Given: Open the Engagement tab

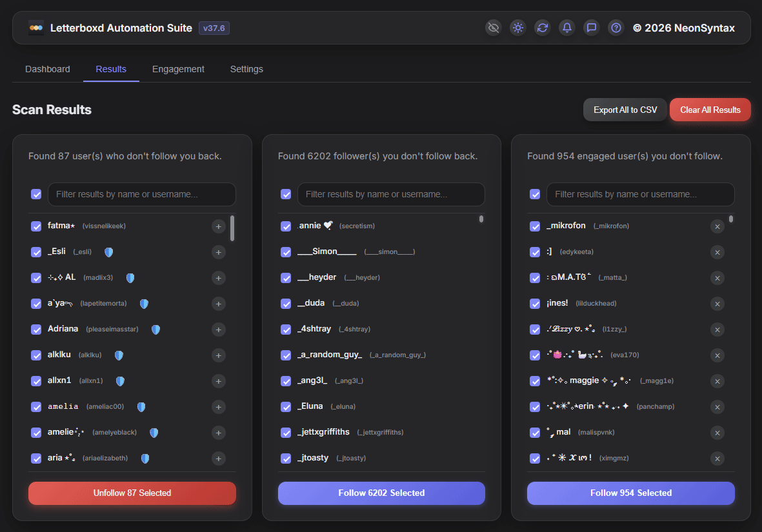Looking at the screenshot, I should point(178,69).
